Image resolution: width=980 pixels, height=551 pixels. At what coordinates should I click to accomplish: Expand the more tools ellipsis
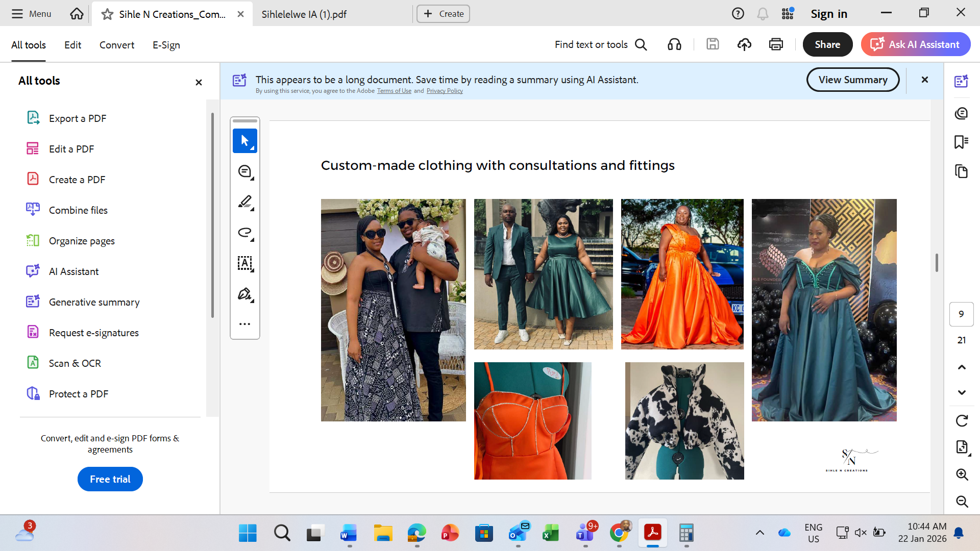coord(244,324)
